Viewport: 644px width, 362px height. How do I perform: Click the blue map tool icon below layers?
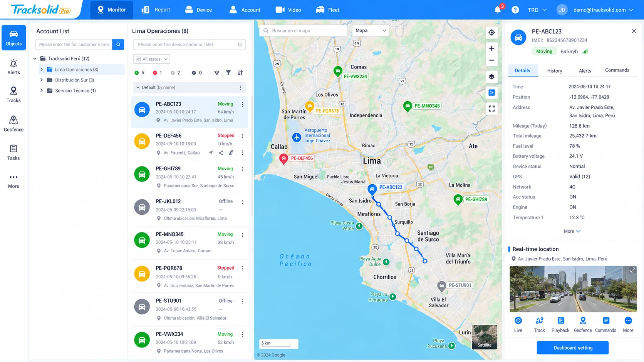(492, 93)
